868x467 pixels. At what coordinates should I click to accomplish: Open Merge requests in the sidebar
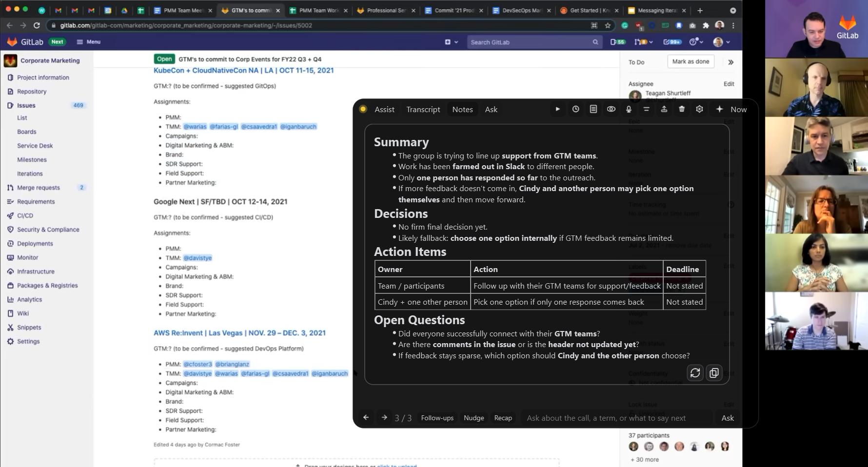coord(39,188)
